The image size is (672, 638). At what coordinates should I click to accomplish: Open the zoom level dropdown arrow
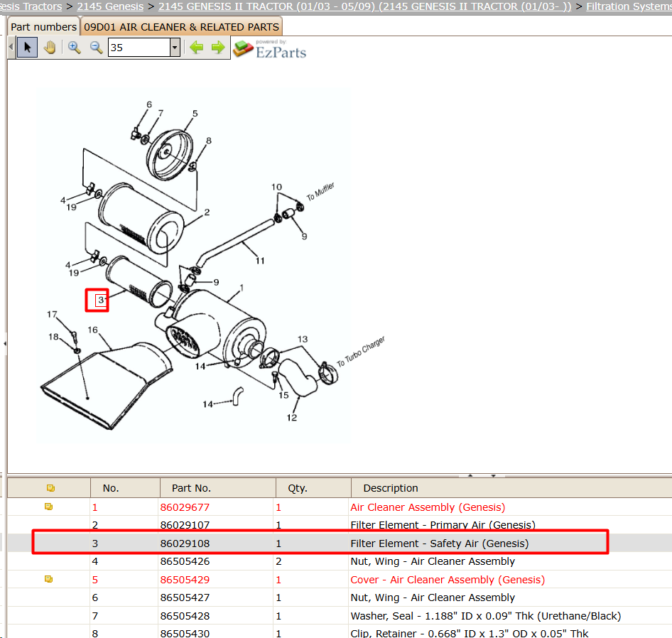(175, 47)
